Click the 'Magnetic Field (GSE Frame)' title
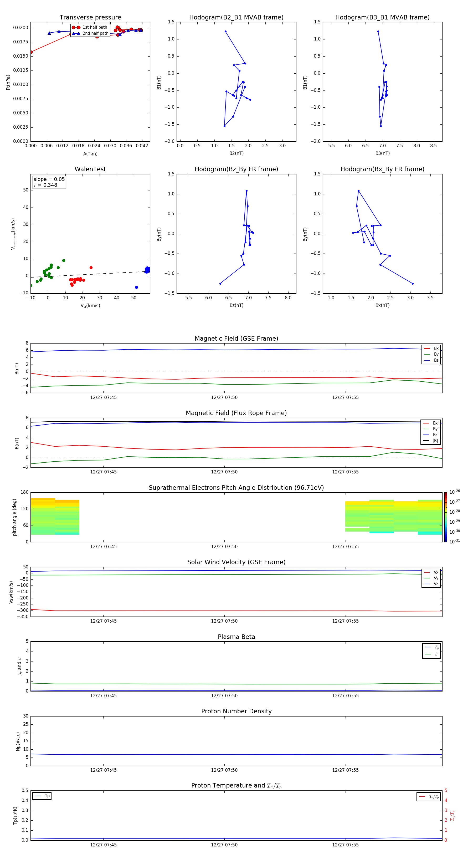The width and height of the screenshot is (473, 868). (236, 339)
